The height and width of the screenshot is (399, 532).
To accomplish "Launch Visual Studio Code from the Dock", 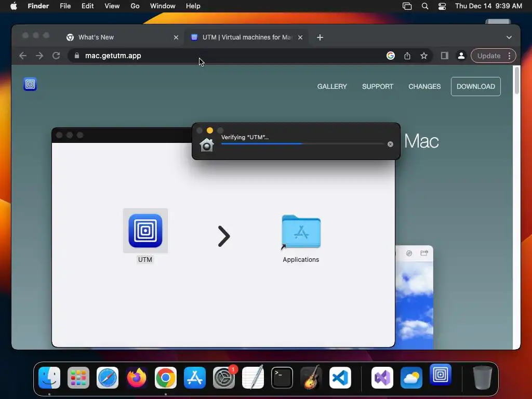I will (340, 378).
